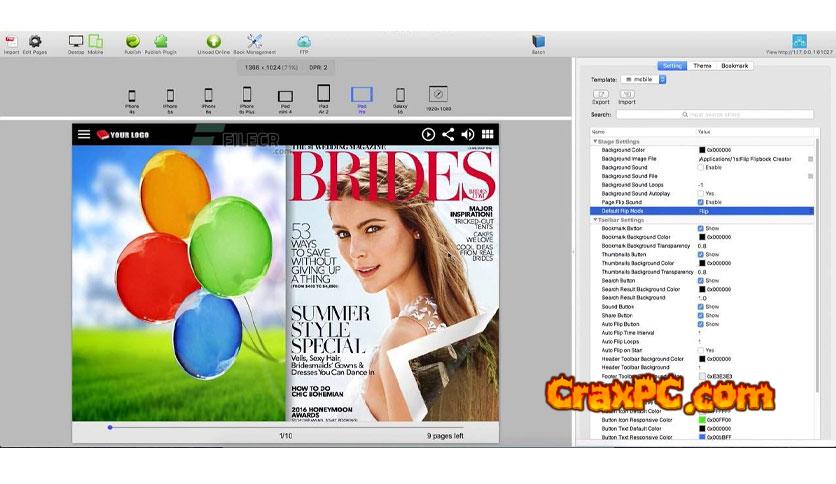This screenshot has width=836, height=484.
Task: Click the Upload Online icon
Action: (213, 42)
